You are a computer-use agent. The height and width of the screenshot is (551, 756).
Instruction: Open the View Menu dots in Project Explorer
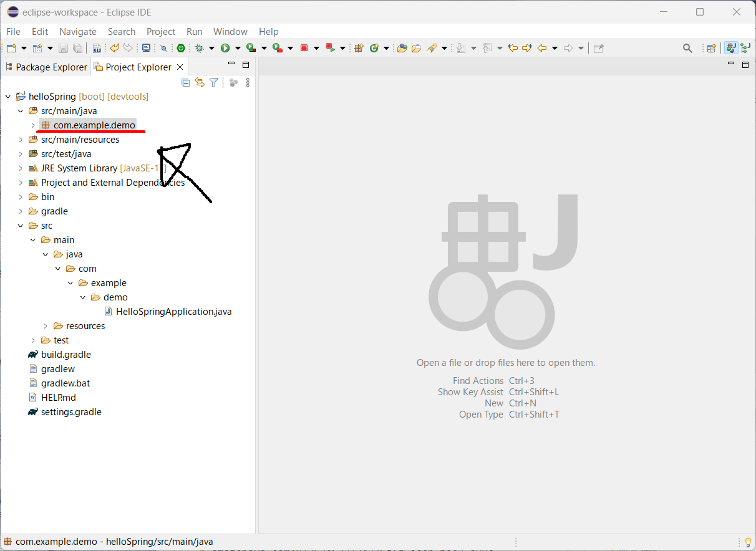(x=248, y=82)
